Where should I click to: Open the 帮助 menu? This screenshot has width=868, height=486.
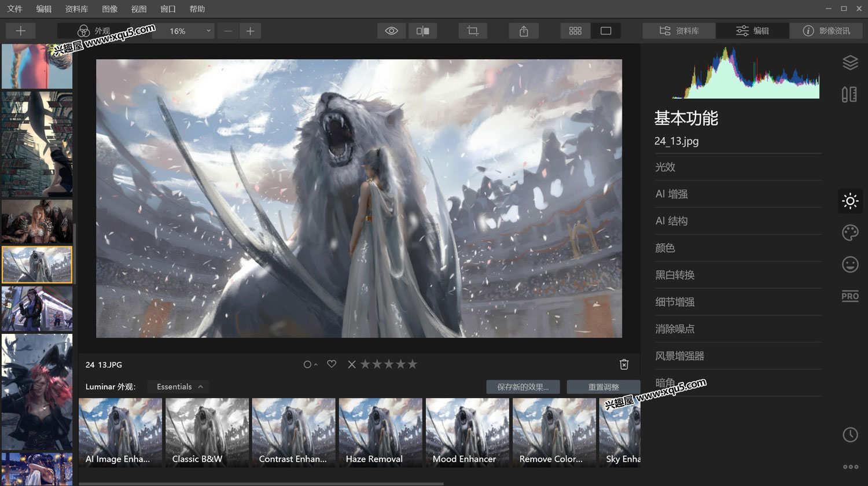point(197,9)
